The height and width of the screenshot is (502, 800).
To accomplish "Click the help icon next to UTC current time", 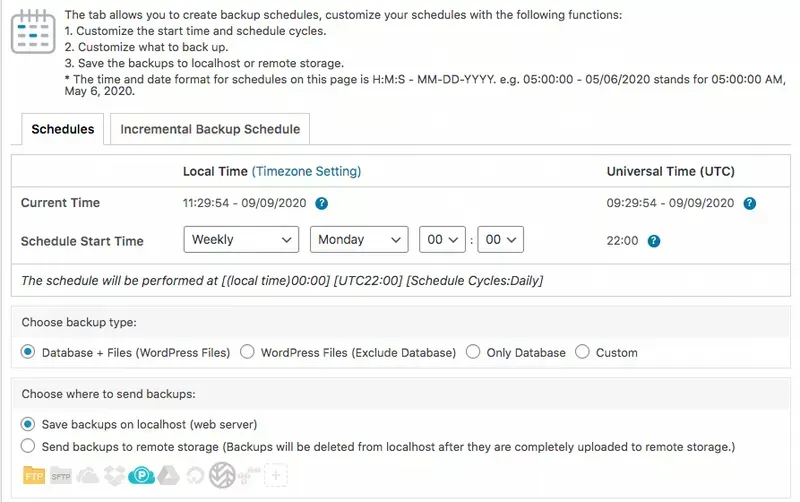I will 749,204.
